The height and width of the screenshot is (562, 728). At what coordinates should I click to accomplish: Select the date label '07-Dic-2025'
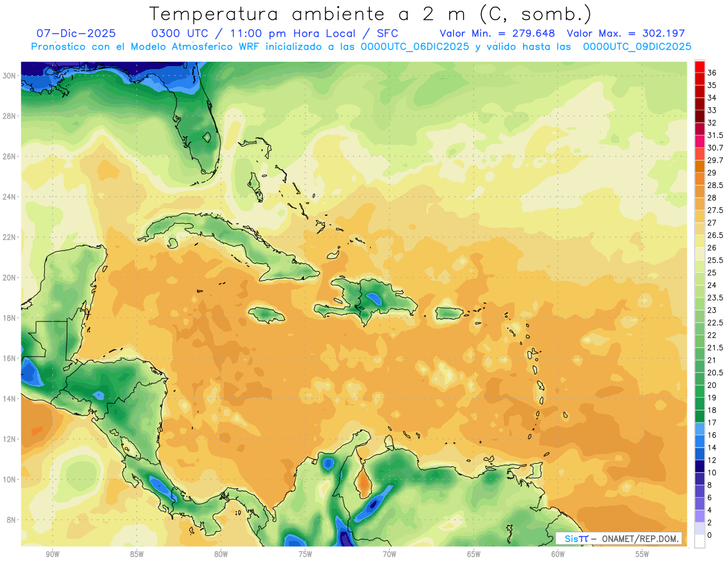(x=76, y=33)
